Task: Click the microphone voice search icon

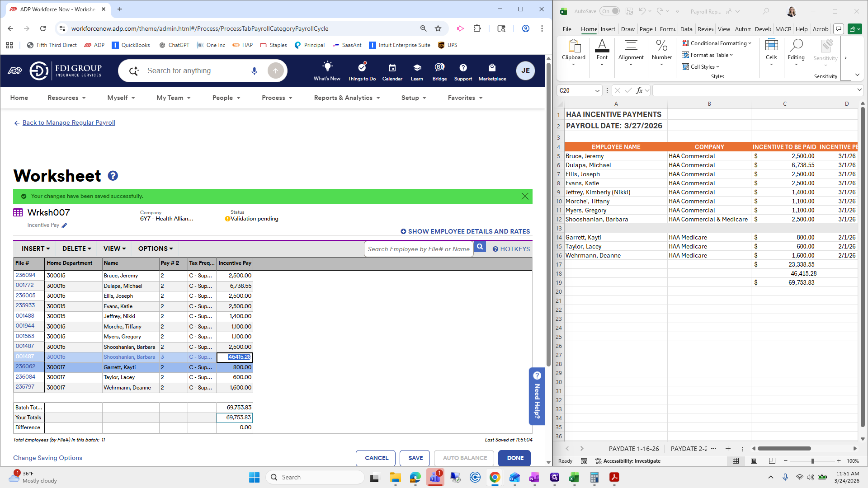Action: click(x=254, y=71)
